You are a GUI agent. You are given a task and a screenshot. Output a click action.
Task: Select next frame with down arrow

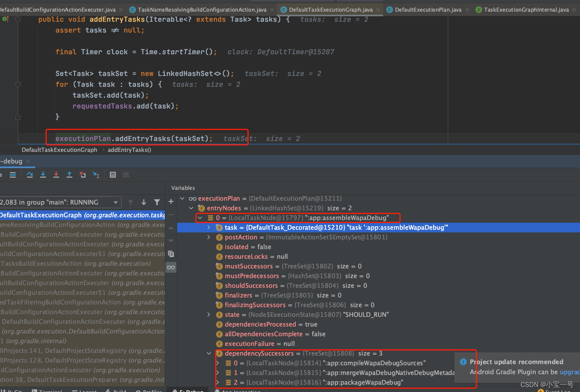click(144, 202)
